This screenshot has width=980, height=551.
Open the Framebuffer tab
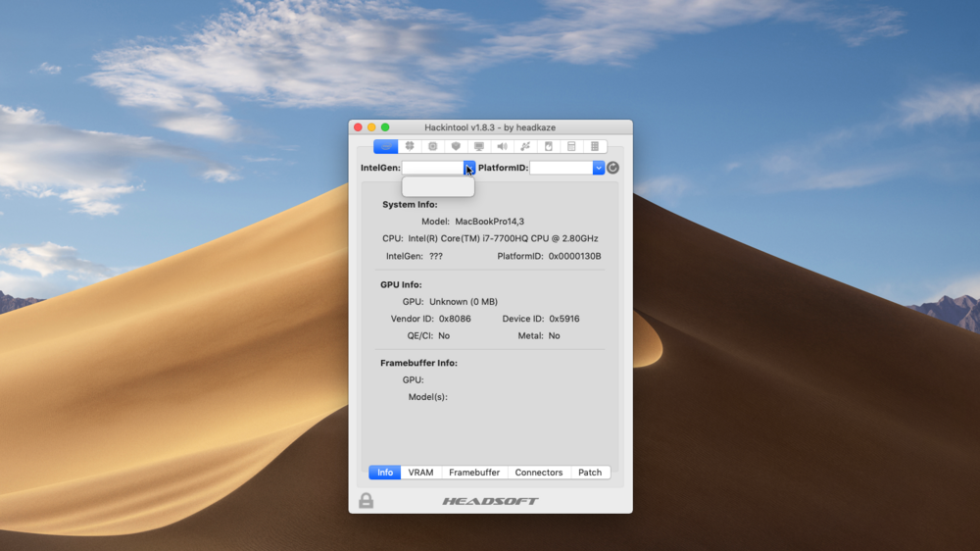[x=474, y=473]
